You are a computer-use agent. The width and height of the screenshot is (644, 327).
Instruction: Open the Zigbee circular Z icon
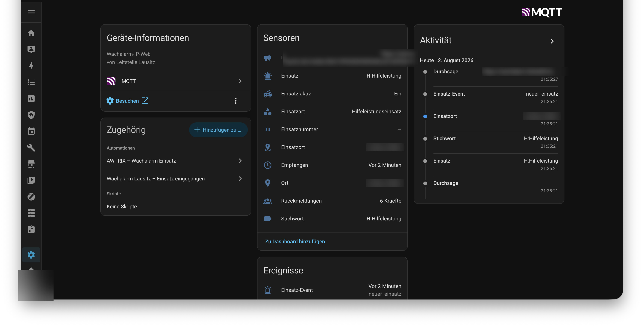click(31, 197)
